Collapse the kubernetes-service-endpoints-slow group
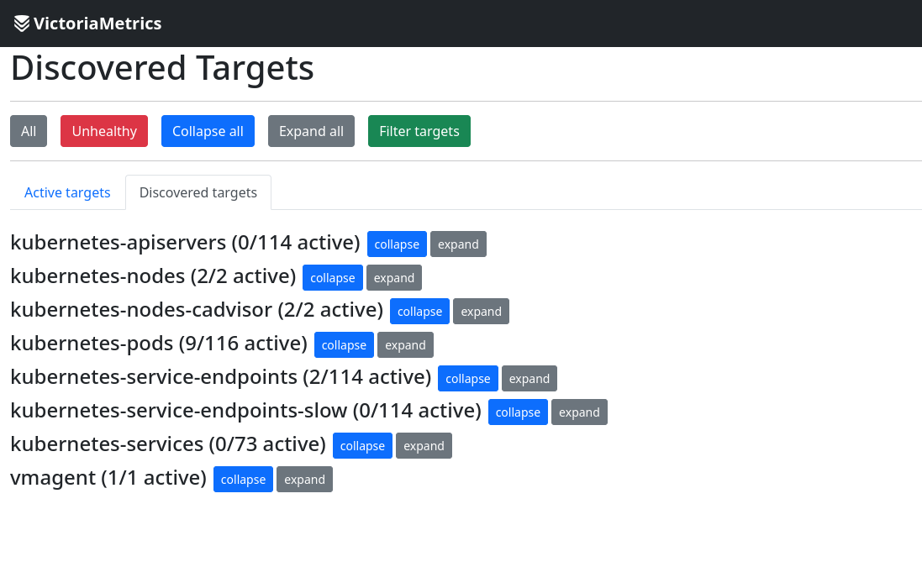This screenshot has height=588, width=922. (518, 412)
